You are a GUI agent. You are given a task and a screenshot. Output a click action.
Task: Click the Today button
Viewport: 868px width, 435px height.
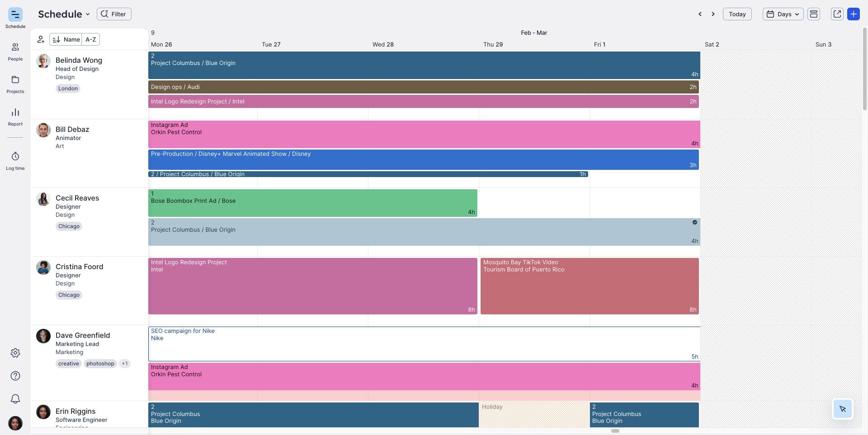(x=737, y=14)
